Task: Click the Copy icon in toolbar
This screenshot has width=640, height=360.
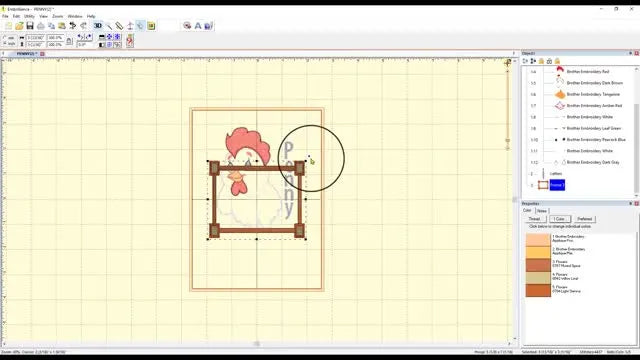Action: 51,26
